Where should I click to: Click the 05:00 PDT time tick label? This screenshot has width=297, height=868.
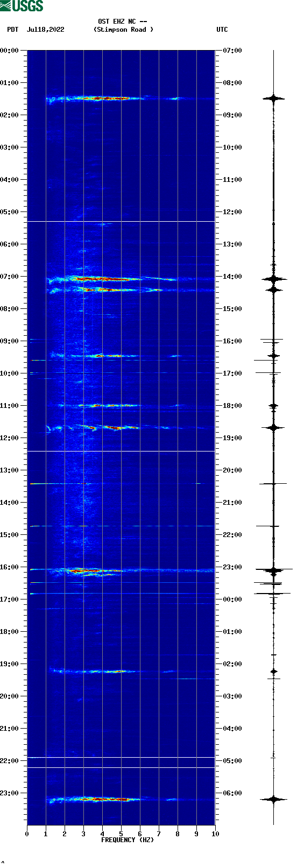click(x=9, y=212)
